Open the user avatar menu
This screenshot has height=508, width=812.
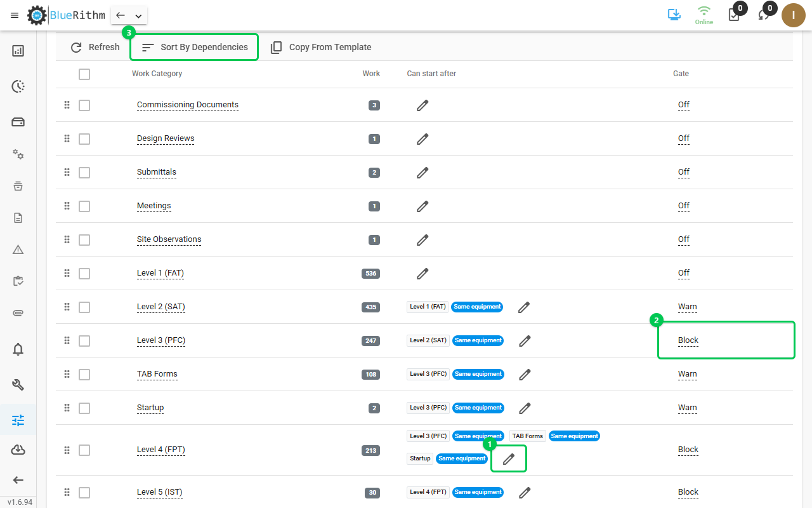point(793,15)
